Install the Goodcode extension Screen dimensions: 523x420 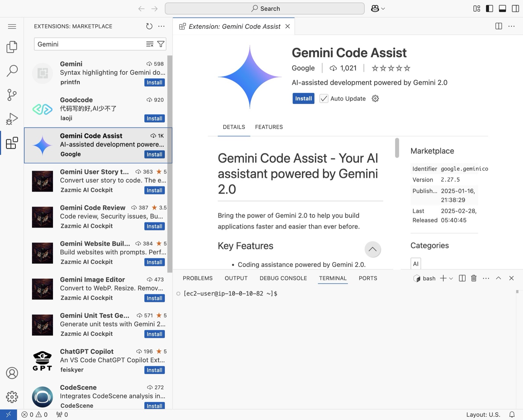(154, 118)
